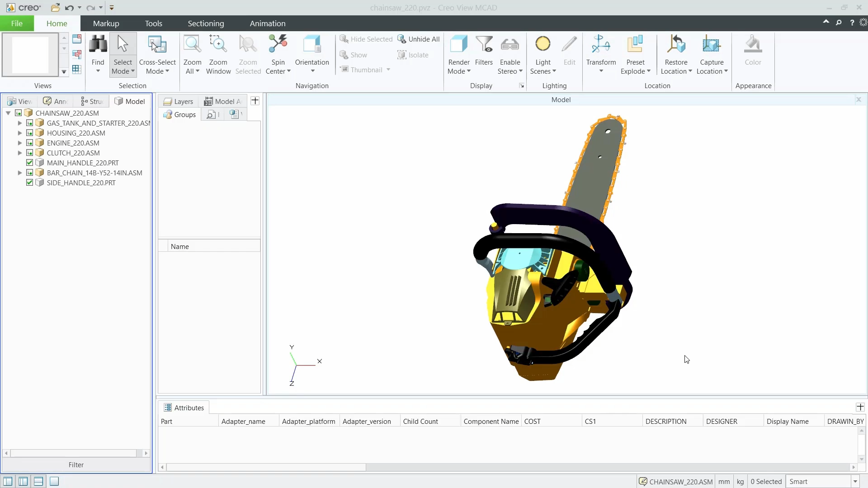Image resolution: width=868 pixels, height=488 pixels.
Task: Open the Thumbnail dropdown arrow
Action: [x=388, y=70]
